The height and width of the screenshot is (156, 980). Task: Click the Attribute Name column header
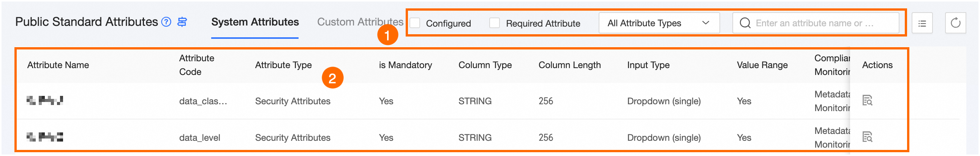(58, 65)
